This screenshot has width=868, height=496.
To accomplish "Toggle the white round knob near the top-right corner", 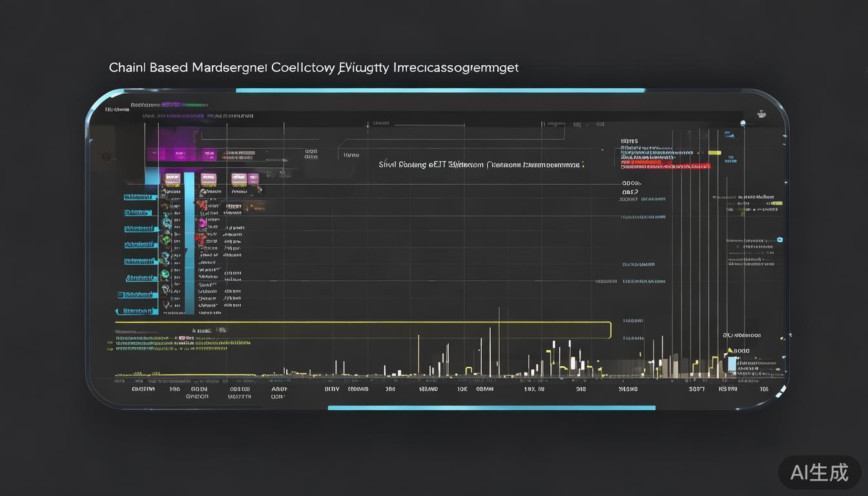I will coord(743,123).
